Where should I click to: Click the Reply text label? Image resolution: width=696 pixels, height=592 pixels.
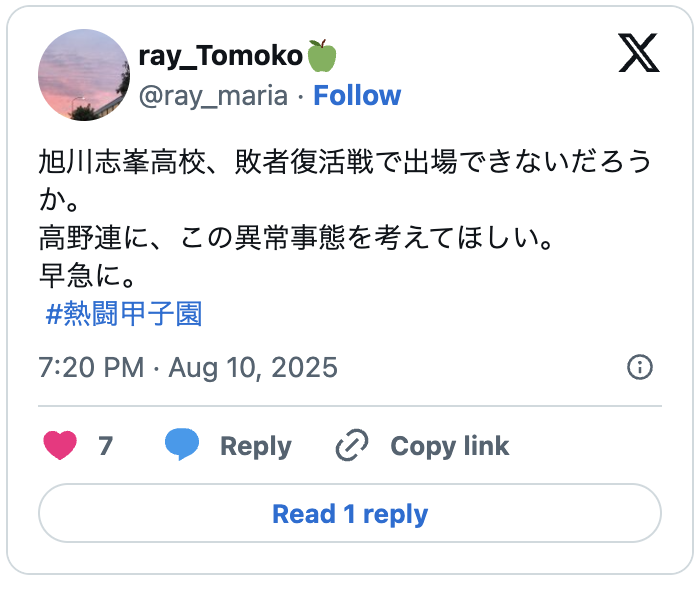click(x=256, y=446)
